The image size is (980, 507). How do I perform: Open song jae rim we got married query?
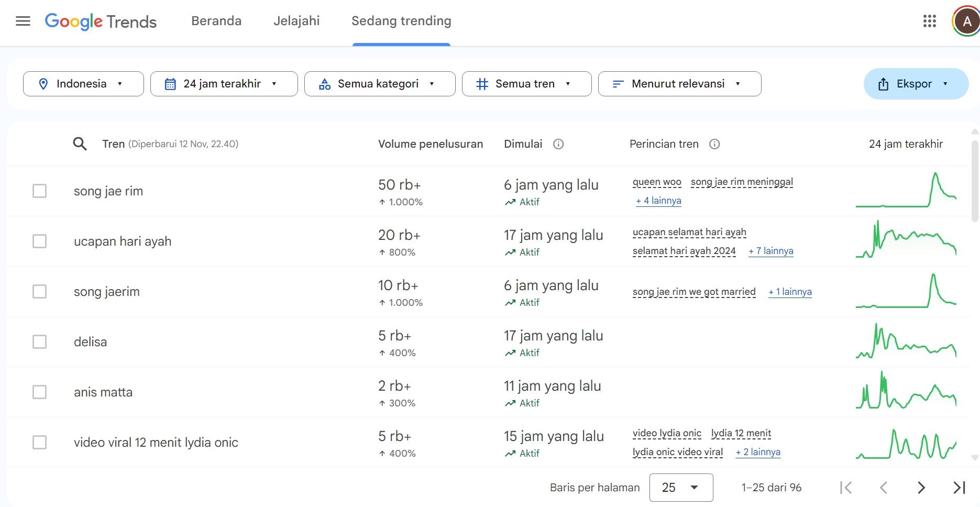(694, 292)
